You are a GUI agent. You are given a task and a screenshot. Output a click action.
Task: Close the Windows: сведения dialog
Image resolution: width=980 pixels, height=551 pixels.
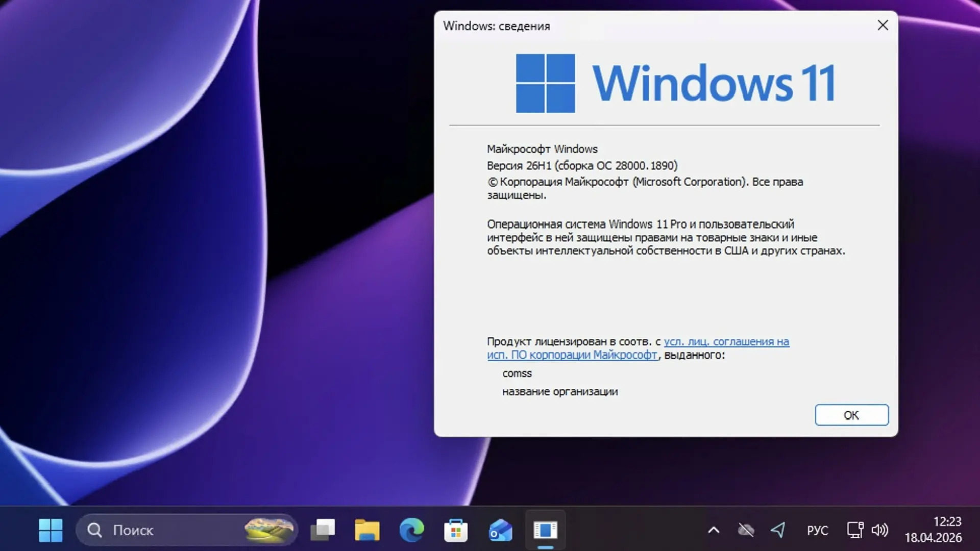click(x=883, y=25)
